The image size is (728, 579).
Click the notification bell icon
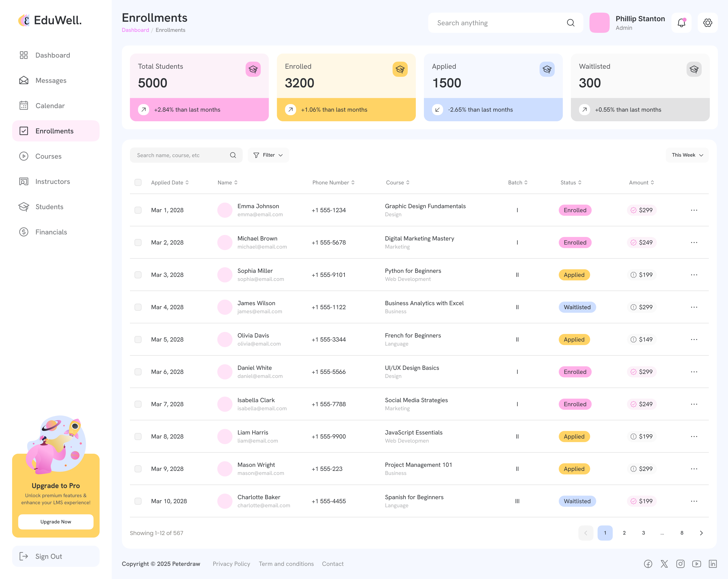click(x=681, y=23)
